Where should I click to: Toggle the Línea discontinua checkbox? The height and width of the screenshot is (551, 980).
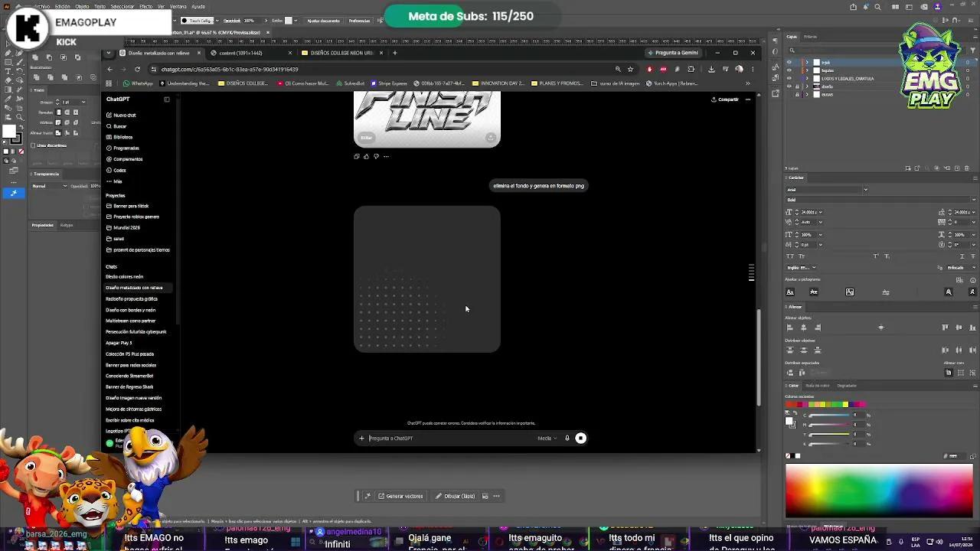pyautogui.click(x=33, y=145)
